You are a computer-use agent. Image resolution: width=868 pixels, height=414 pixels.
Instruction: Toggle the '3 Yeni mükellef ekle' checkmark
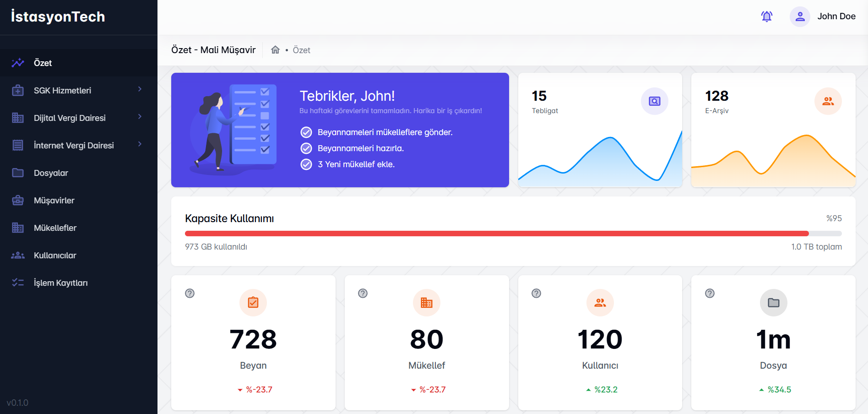(x=306, y=164)
